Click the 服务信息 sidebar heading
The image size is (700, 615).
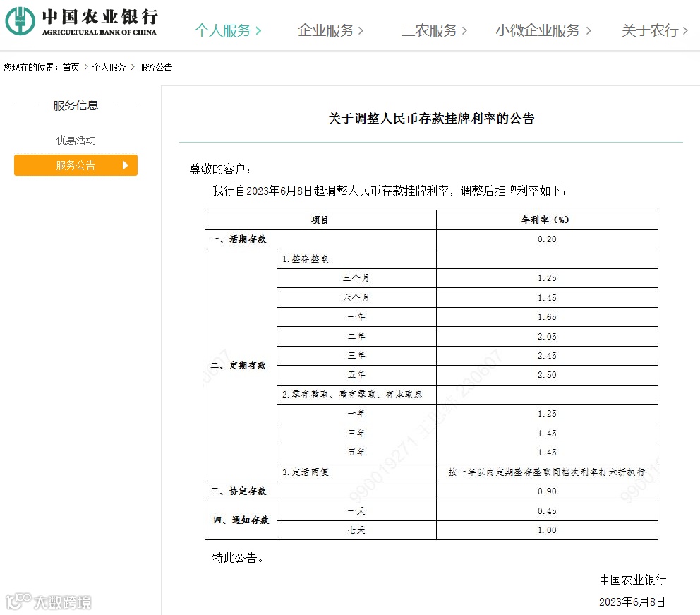(x=76, y=105)
